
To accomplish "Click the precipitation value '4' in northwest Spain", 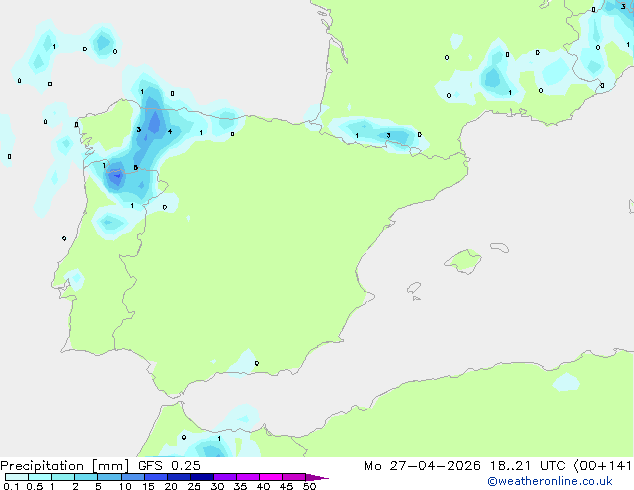I will [x=170, y=131].
